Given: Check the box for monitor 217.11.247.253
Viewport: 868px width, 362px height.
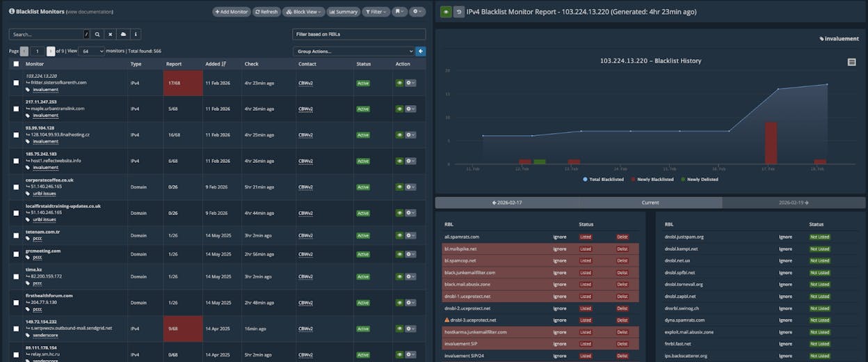Looking at the screenshot, I should [16, 109].
